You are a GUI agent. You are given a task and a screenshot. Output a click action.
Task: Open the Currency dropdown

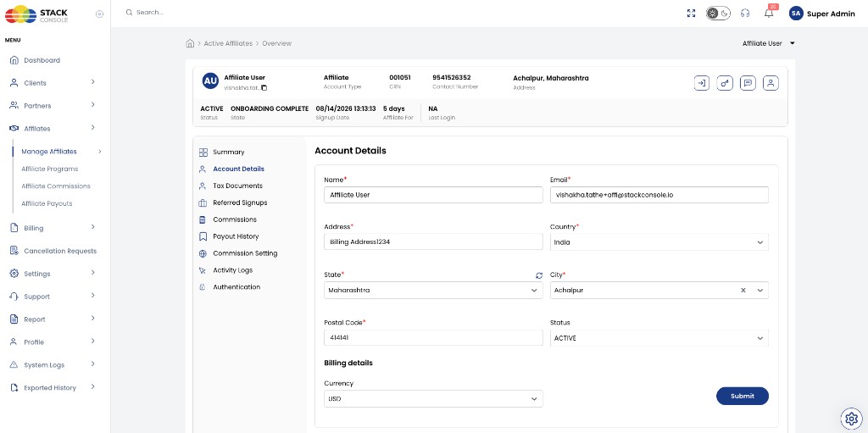[x=433, y=398]
